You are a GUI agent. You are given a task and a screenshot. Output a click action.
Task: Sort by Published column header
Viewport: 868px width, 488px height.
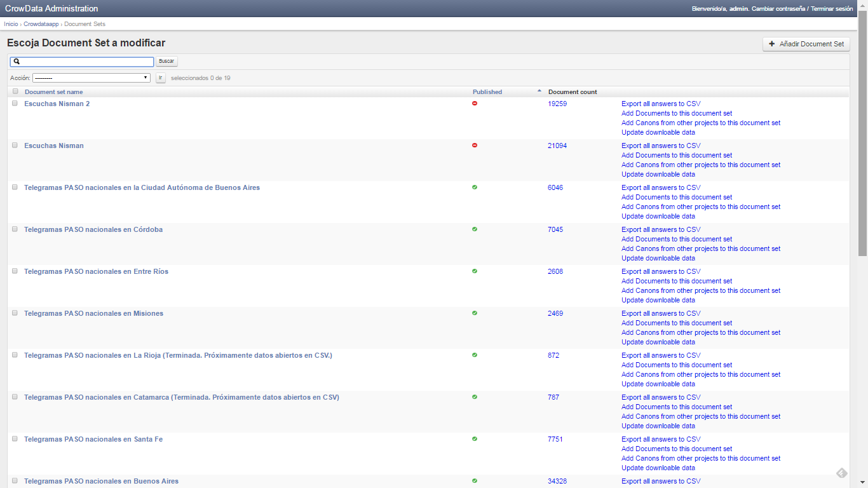pyautogui.click(x=487, y=92)
